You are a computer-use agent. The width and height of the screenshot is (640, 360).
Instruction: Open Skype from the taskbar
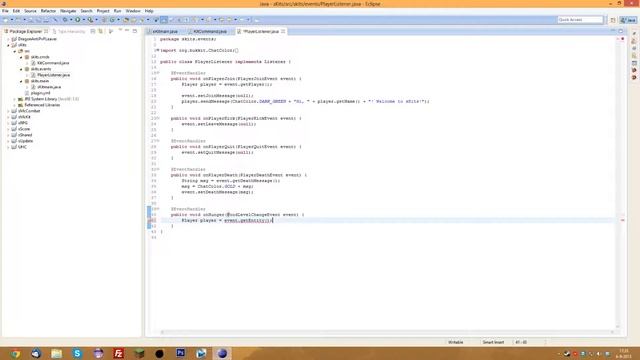pyautogui.click(x=77, y=353)
